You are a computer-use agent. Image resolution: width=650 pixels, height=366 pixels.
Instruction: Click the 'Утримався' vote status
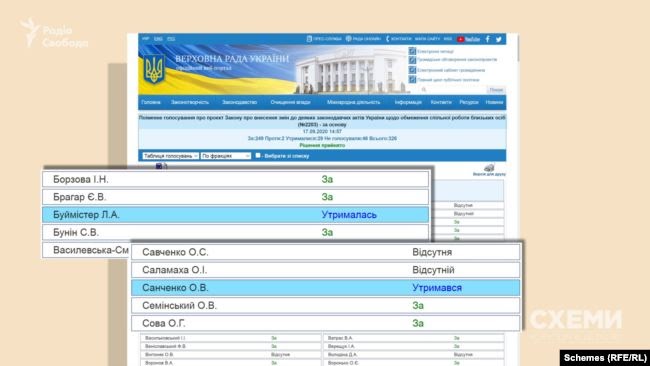click(437, 288)
